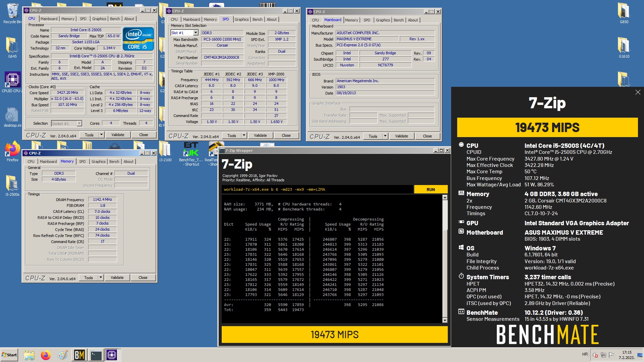Open the Recycle Bin desktop icon
Screen dimensions: 644x362
[12, 13]
